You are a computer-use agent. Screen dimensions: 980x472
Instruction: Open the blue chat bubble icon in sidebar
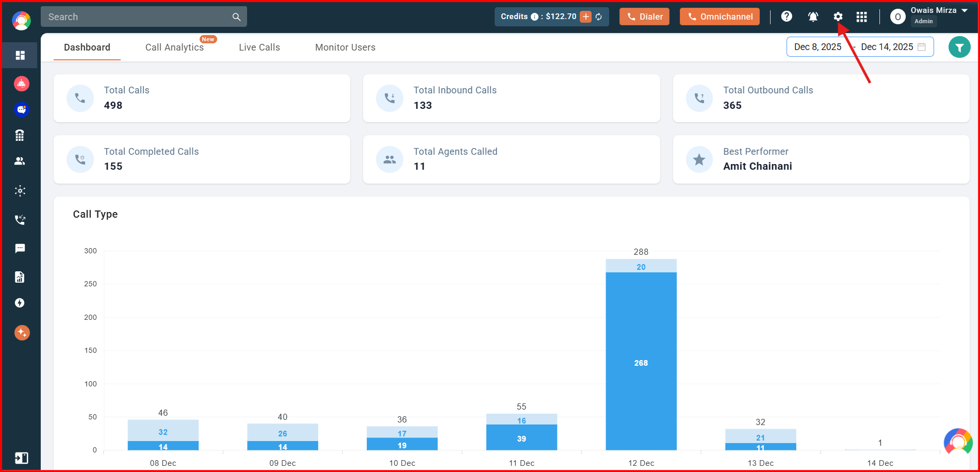pyautogui.click(x=21, y=109)
